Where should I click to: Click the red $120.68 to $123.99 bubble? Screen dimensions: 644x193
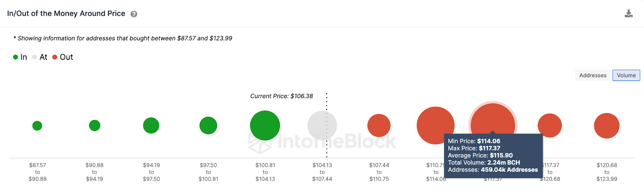pyautogui.click(x=607, y=126)
